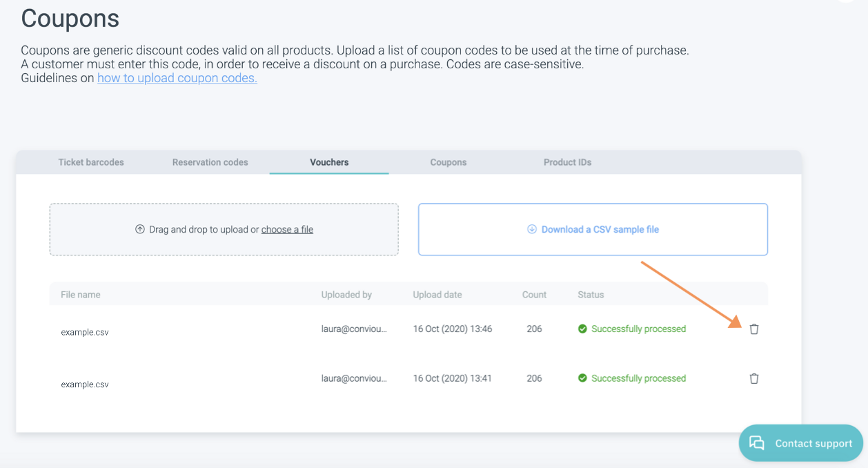Click green check icon for 13:46 upload
Viewport: 868px width, 468px height.
click(x=582, y=329)
